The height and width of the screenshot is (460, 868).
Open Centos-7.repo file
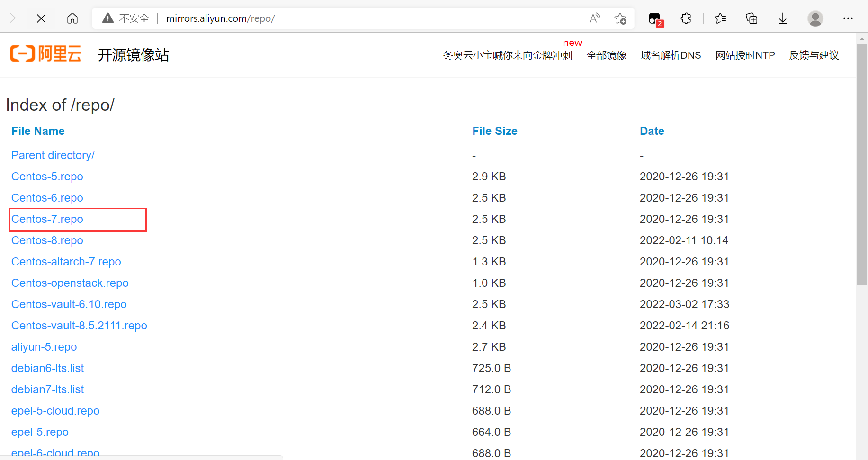47,219
